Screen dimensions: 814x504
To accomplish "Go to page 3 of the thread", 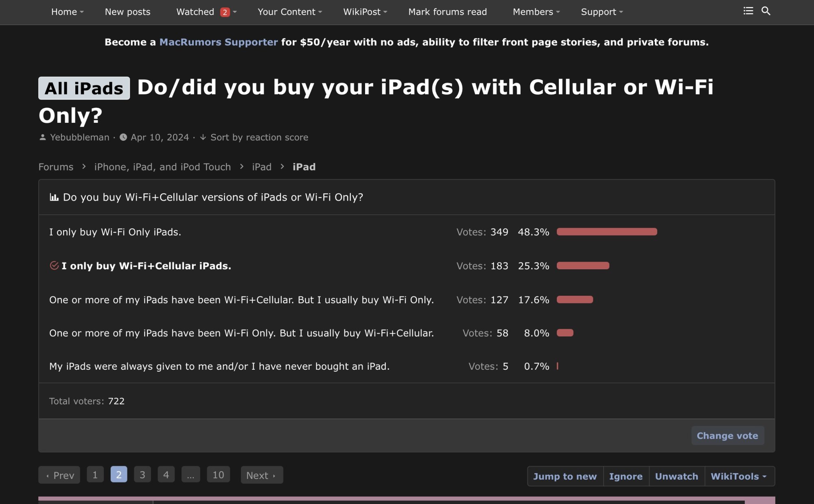I will coord(142,475).
